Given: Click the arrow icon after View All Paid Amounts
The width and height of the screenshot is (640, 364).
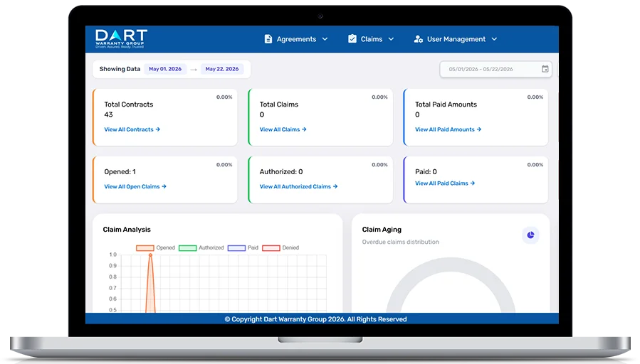Looking at the screenshot, I should tap(479, 129).
